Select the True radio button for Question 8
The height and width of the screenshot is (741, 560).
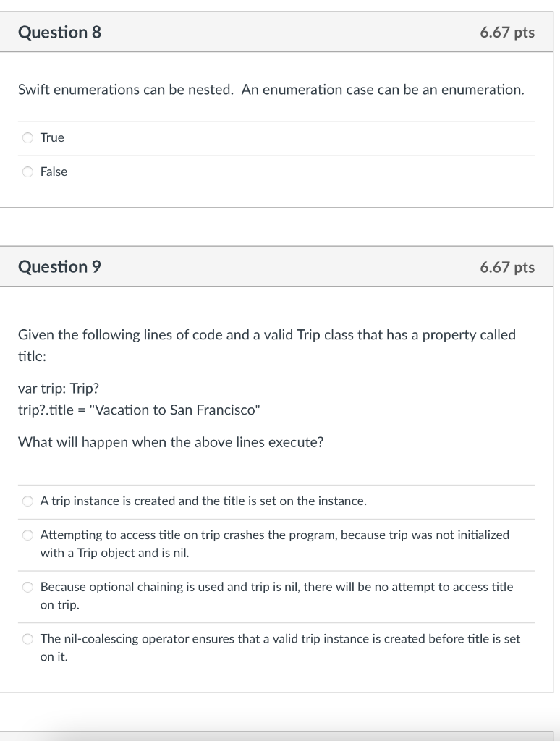pos(27,137)
